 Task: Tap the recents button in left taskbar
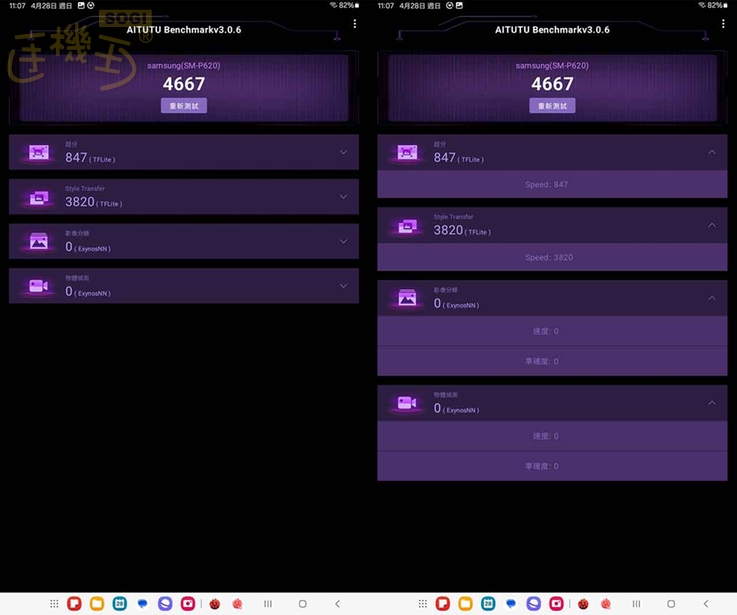point(268,604)
